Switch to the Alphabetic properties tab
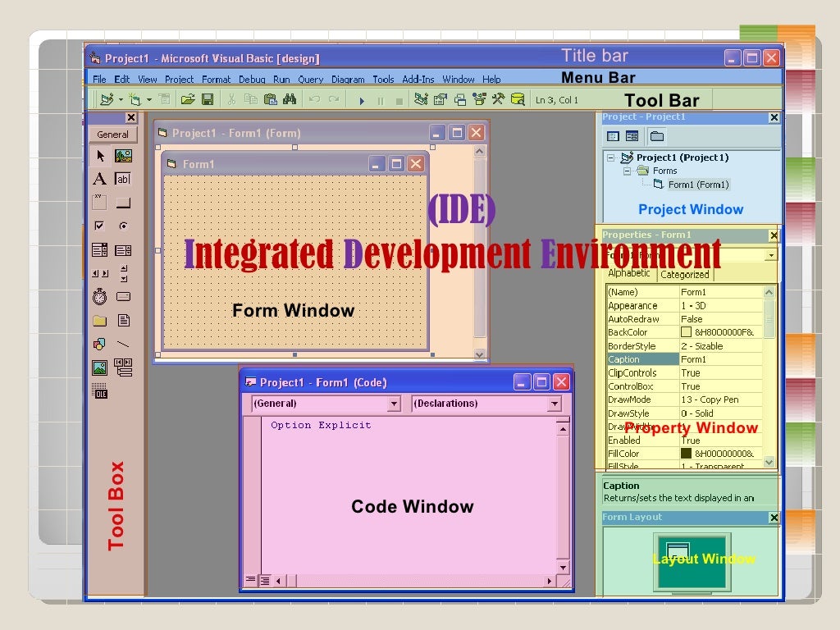 pyautogui.click(x=629, y=273)
